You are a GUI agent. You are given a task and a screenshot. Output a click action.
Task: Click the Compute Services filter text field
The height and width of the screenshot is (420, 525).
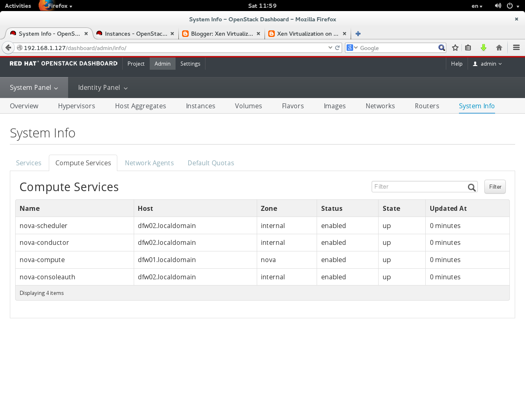(x=419, y=187)
